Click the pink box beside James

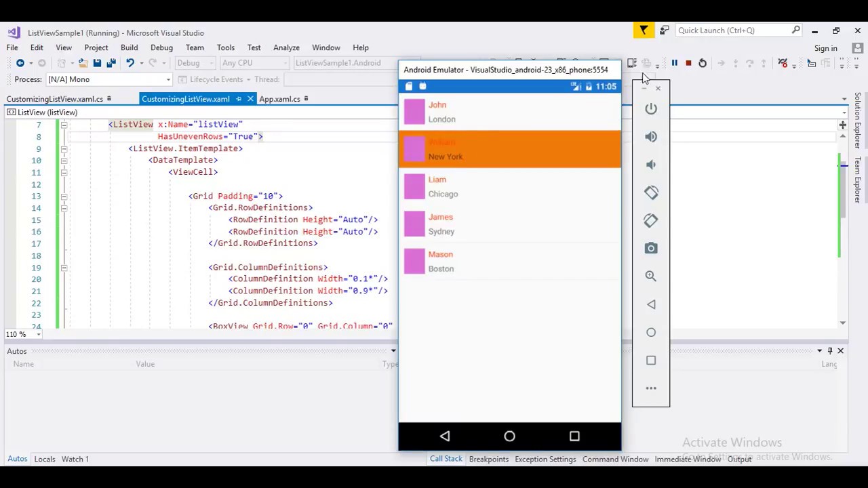click(x=414, y=224)
